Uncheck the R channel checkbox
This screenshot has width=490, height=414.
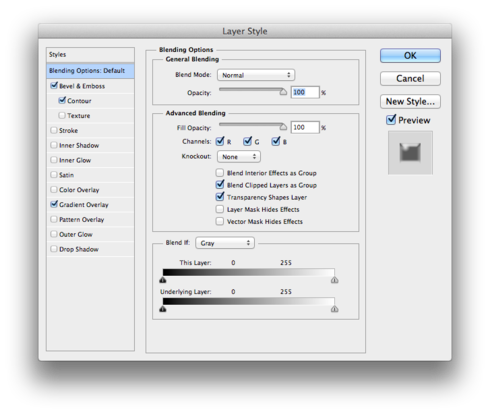pyautogui.click(x=220, y=141)
